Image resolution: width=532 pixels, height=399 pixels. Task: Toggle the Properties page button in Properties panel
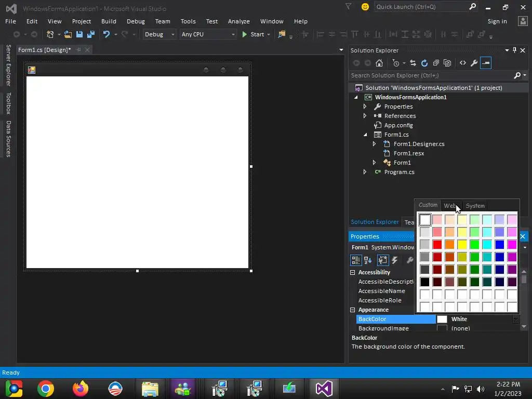tap(383, 260)
